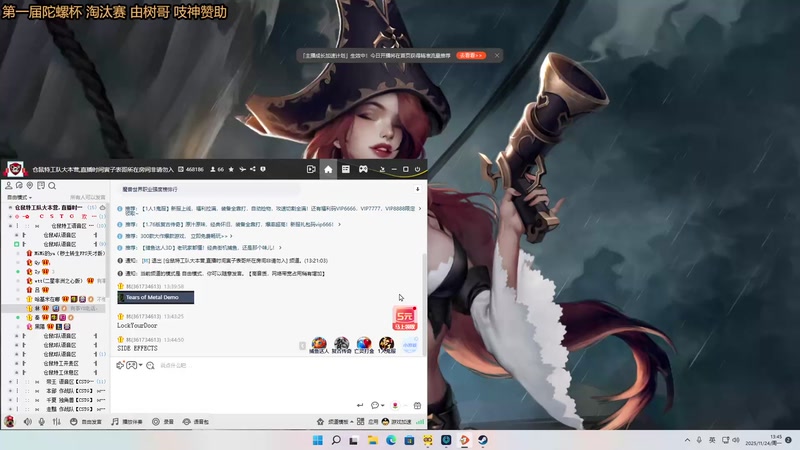Click own avatar in bottom-left corner

(9, 421)
